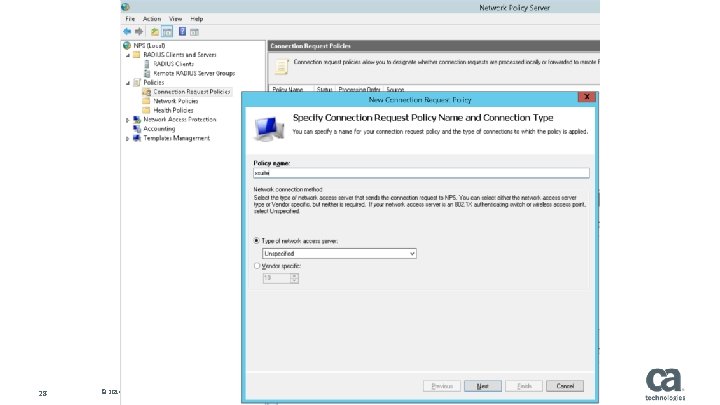Sort by the Processing Order column header

(360, 90)
